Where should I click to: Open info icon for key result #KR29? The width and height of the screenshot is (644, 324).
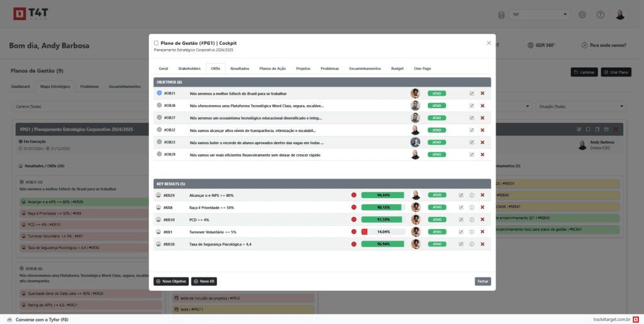[x=472, y=195]
